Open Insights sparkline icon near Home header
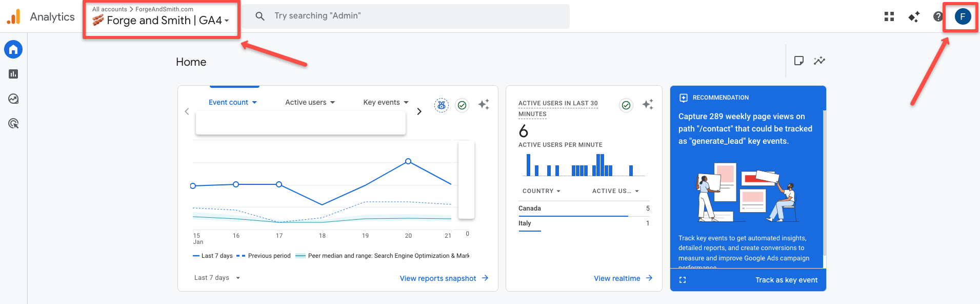Image resolution: width=980 pixels, height=304 pixels. tap(819, 61)
